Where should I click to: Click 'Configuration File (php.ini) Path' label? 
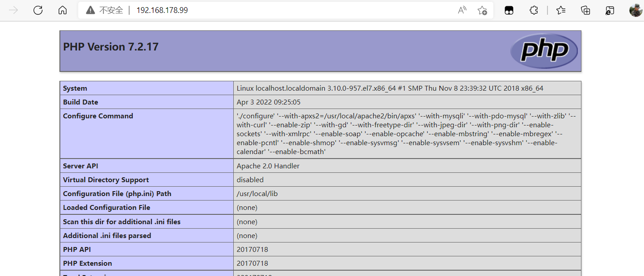[x=117, y=194]
